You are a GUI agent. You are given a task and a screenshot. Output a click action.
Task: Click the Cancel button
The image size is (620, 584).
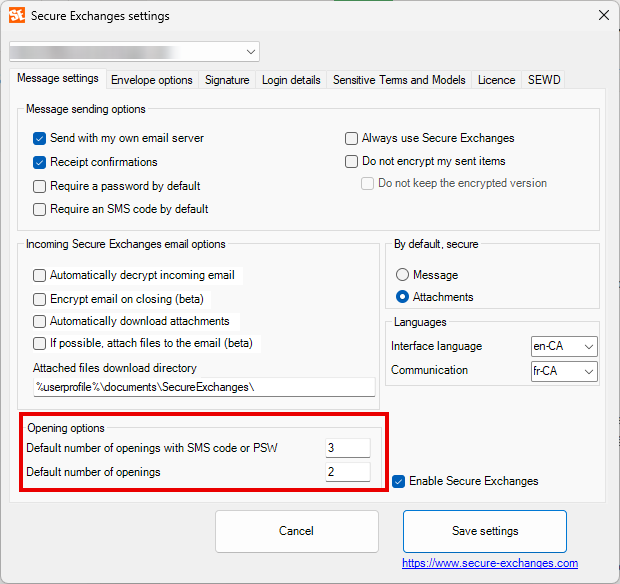coord(297,531)
